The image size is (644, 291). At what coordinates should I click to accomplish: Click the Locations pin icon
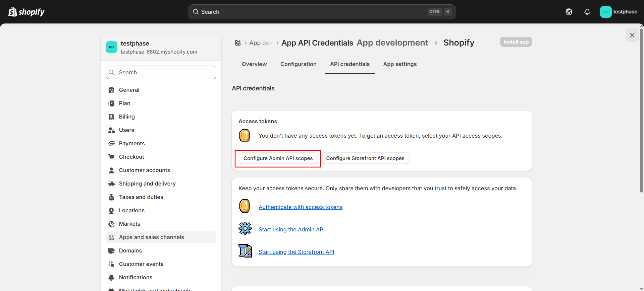[111, 211]
